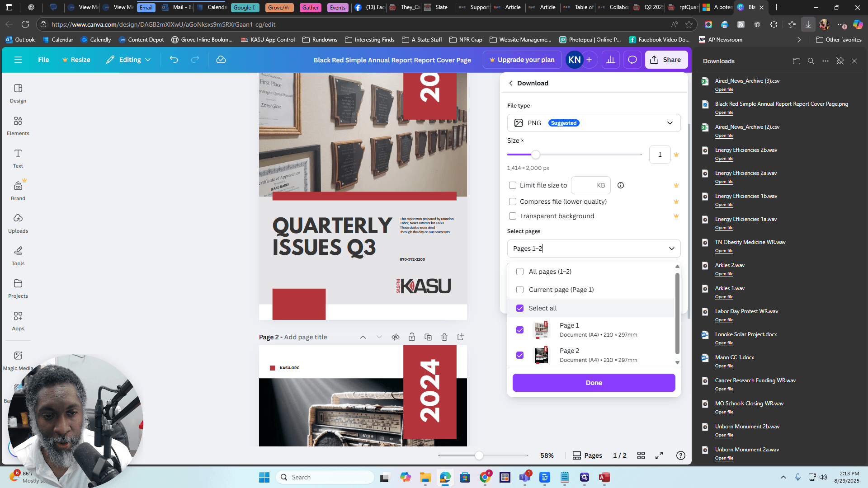Open the Editing mode dropdown
The width and height of the screenshot is (868, 488).
[x=128, y=60]
